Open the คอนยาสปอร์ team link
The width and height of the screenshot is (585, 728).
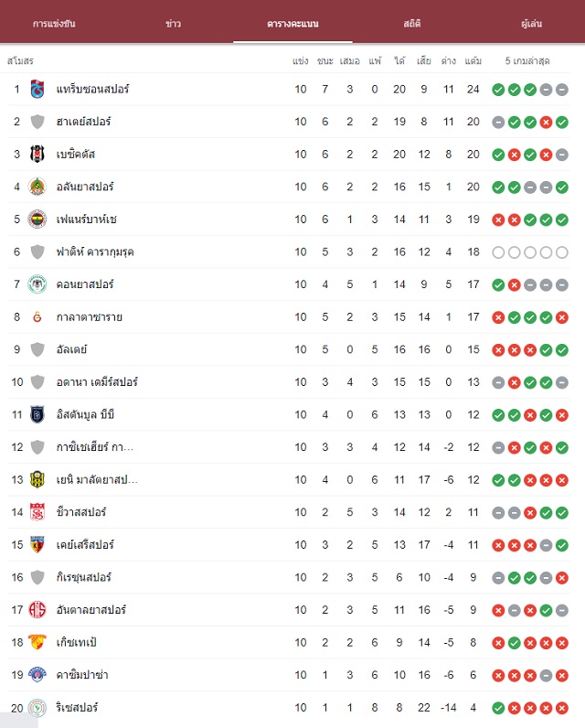(85, 284)
